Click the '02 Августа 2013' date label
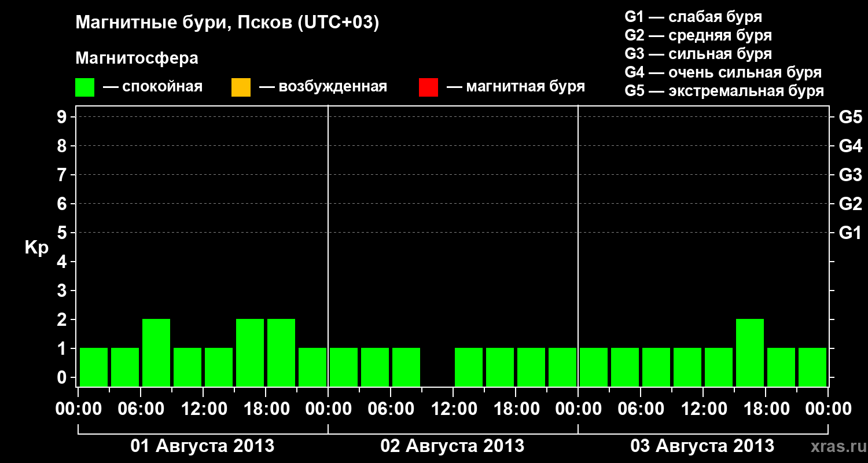 [x=453, y=446]
